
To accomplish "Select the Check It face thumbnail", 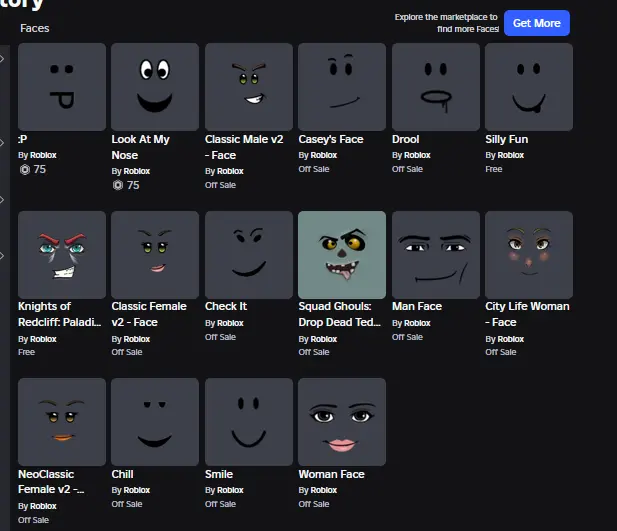I will [248, 254].
